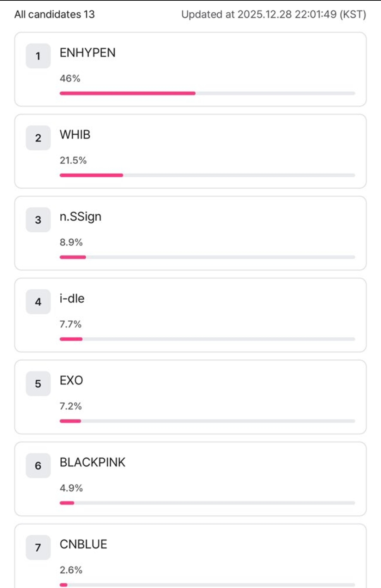Choose the EXO candidate name
Screen dimensions: 381x588
[71, 380]
